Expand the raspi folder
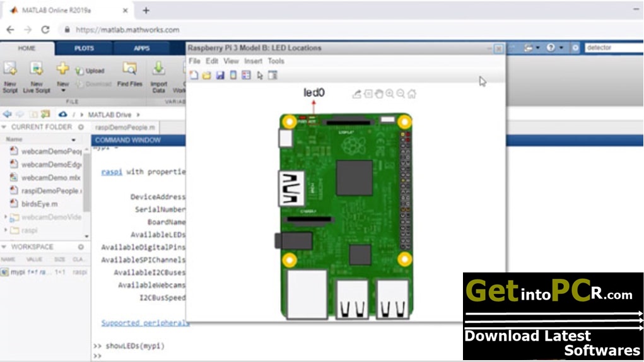This screenshot has height=362, width=644. tap(6, 230)
